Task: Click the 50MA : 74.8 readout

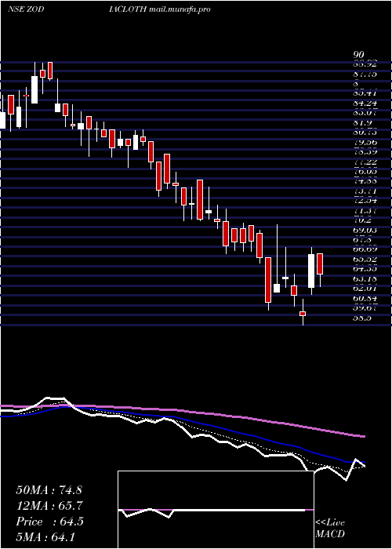Action: point(49,490)
